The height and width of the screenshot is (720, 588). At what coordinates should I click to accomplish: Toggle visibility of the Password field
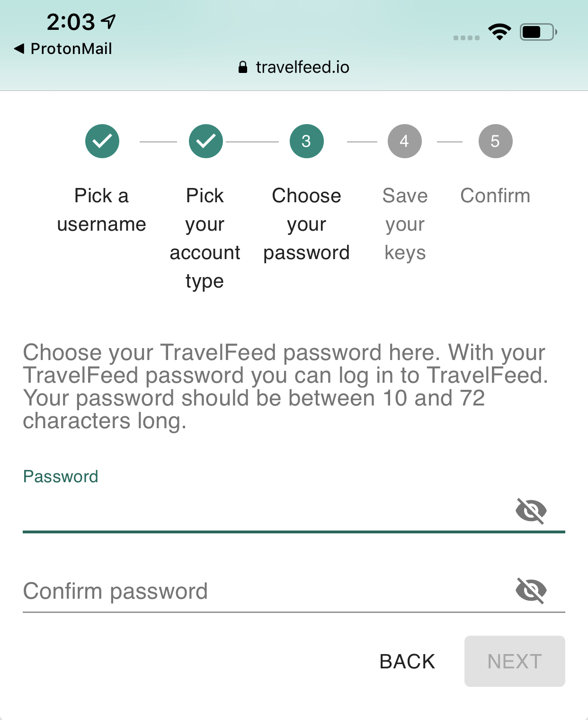[x=531, y=511]
